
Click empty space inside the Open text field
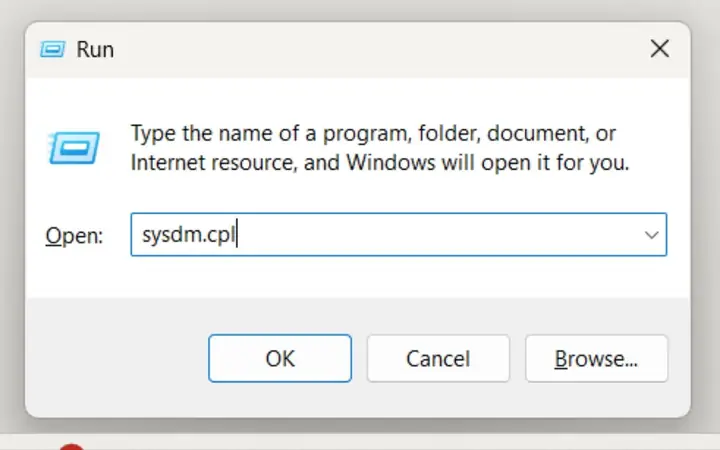[x=436, y=235]
